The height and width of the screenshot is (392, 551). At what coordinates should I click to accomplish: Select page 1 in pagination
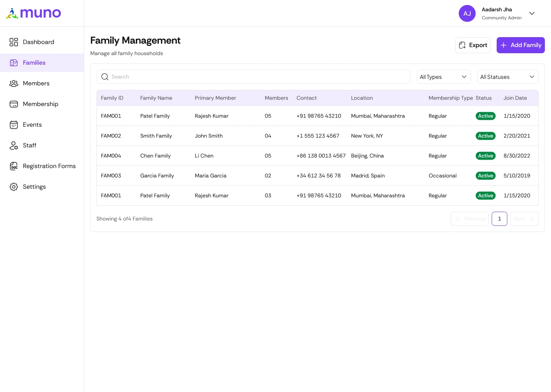pos(499,219)
